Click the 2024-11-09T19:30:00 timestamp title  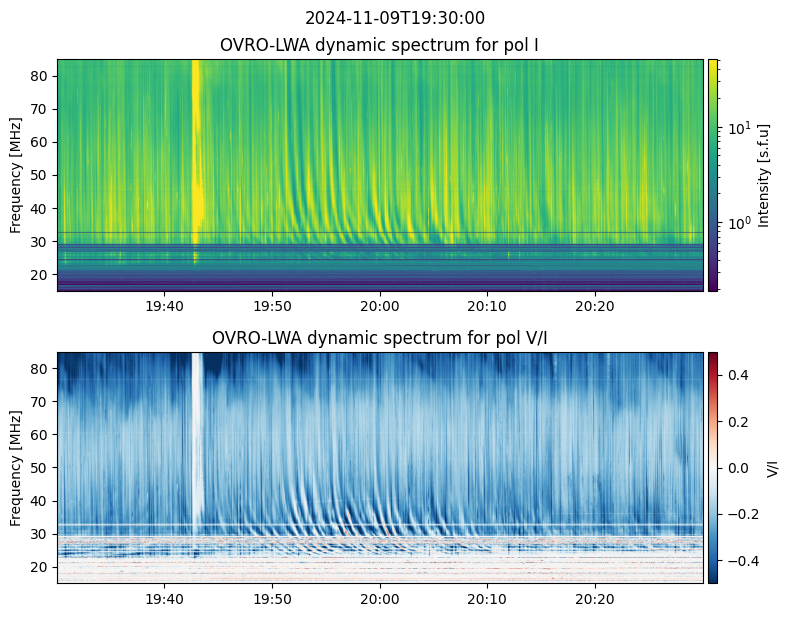[x=394, y=18]
